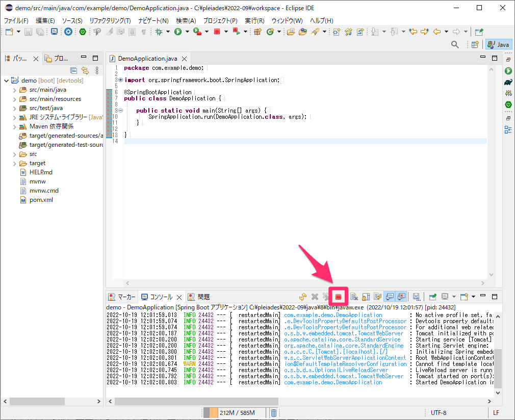This screenshot has width=515, height=420.
Task: Toggle link with editor in the Package Explorer
Action: (85, 70)
